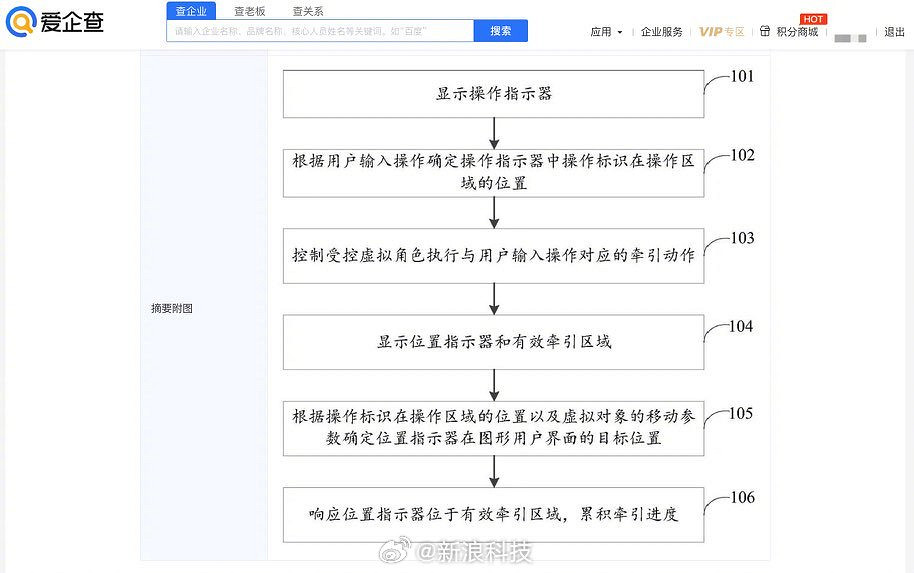
Task: Click flowchart box 响应位置指示器位于有效牵引区域
Action: click(x=494, y=515)
